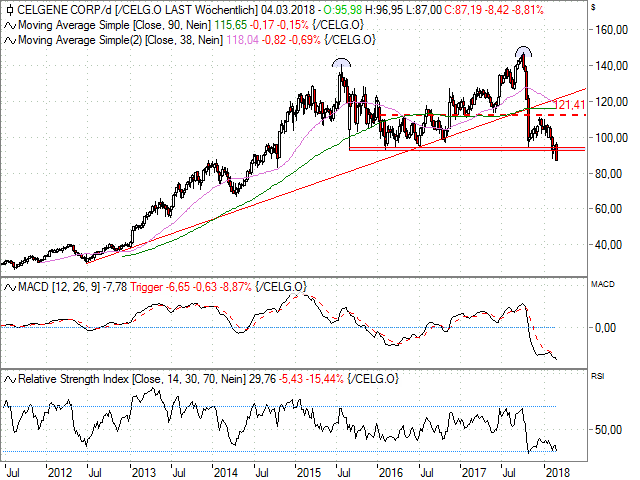Click the MACD value -7,78
Viewport: 640px width, 480px height.
tap(115, 287)
